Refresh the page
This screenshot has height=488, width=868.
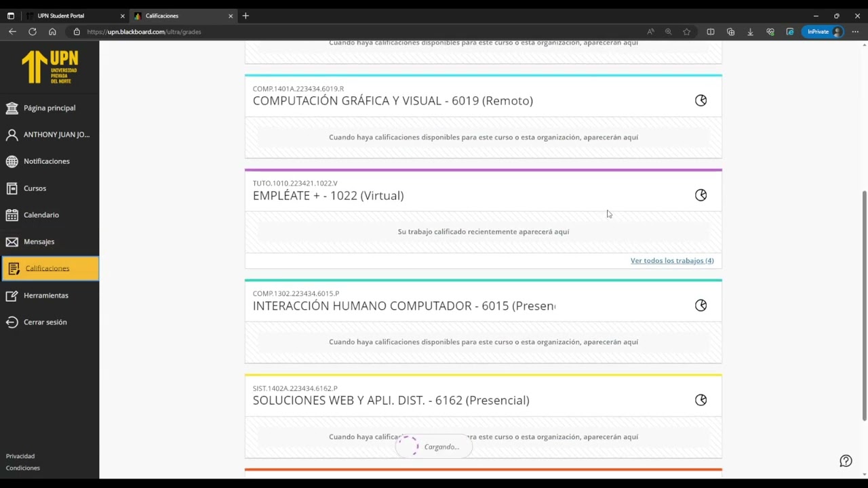coord(32,31)
